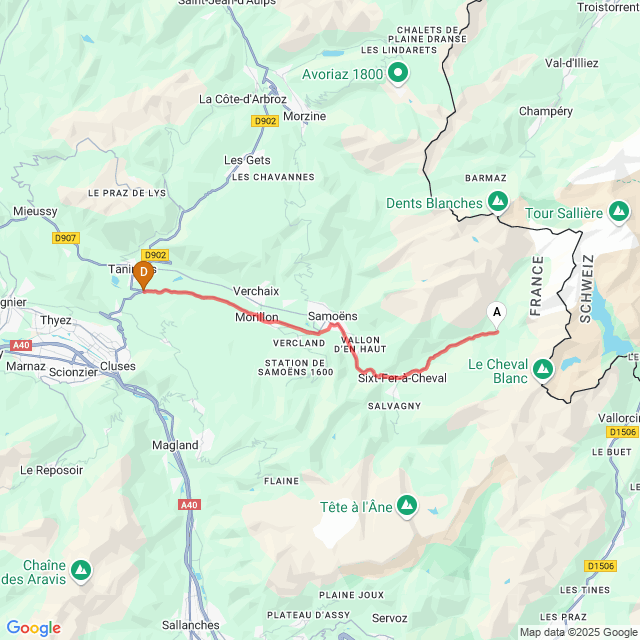
Task: Select the Dents Blanches mountain icon
Action: (x=498, y=202)
